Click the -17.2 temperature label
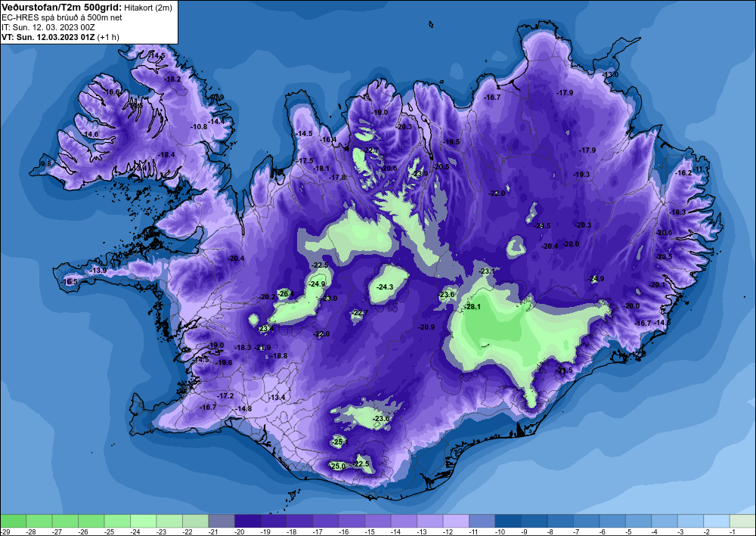This screenshot has width=756, height=536. point(225,395)
